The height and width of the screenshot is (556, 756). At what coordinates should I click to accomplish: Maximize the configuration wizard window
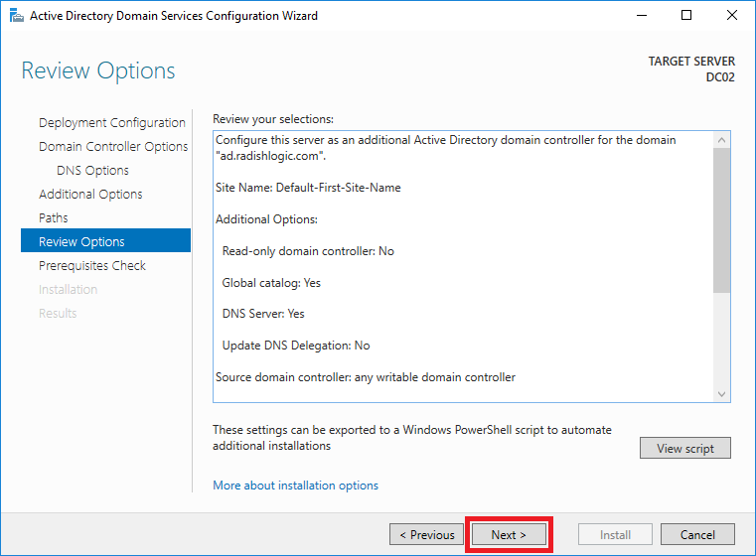686,16
